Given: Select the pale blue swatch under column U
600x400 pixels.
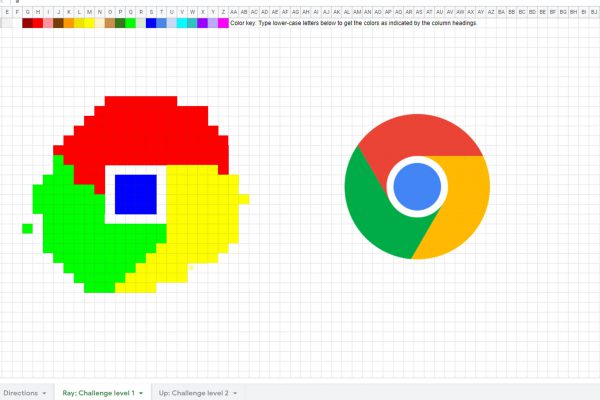Looking at the screenshot, I should (x=172, y=23).
